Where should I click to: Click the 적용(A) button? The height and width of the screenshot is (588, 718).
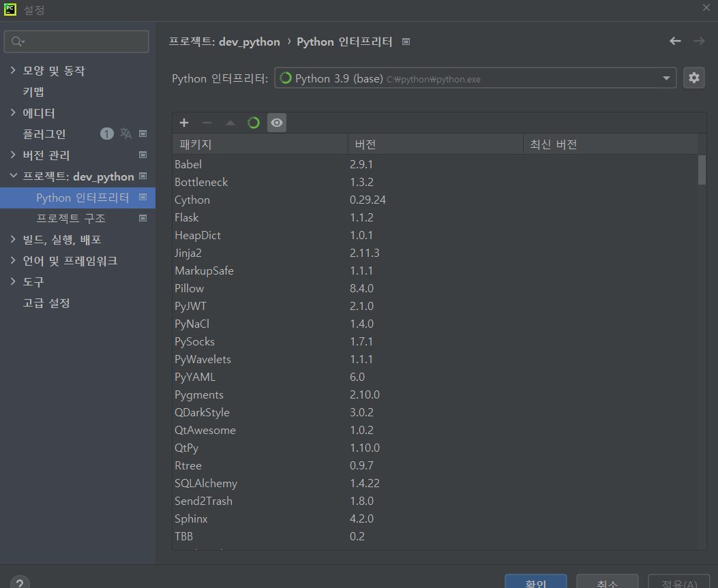tap(679, 582)
